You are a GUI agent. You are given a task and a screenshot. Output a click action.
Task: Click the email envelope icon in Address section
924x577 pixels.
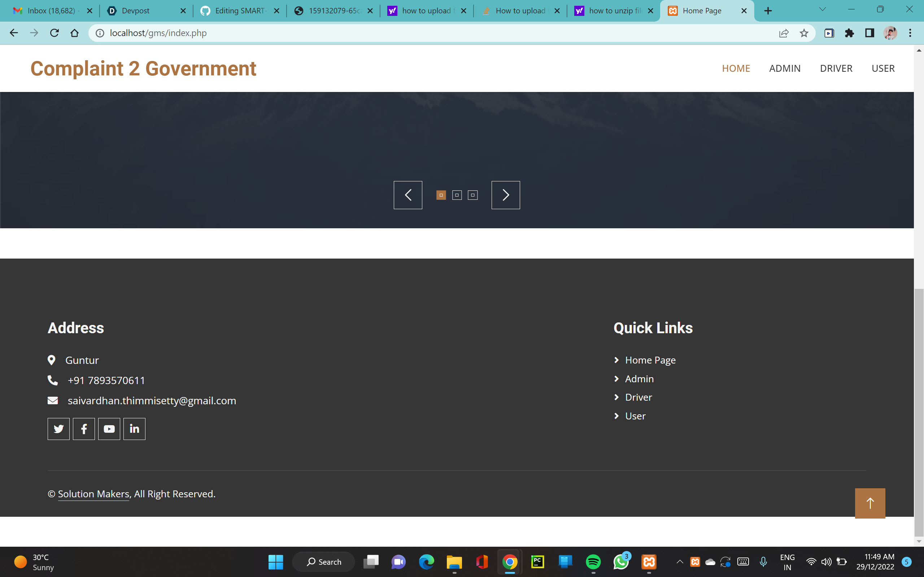tap(52, 400)
